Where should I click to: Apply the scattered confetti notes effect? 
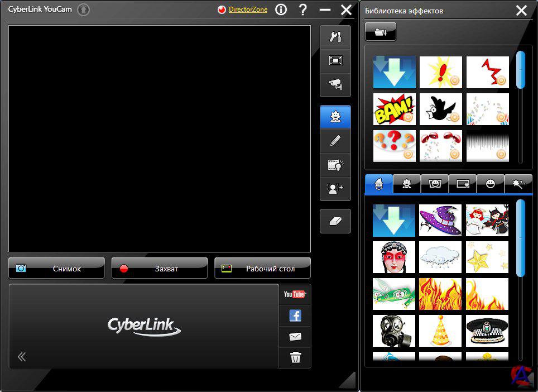click(488, 109)
